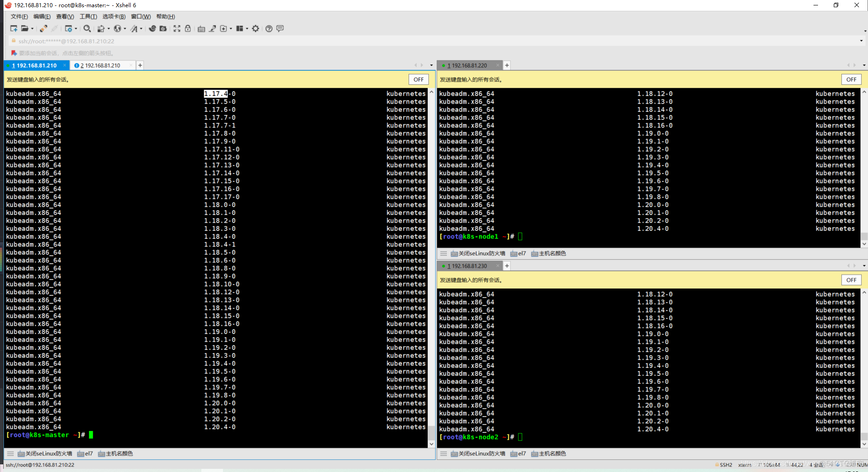Viewport: 868px width, 472px height.
Task: Click the Find magnifier icon
Action: pyautogui.click(x=87, y=28)
